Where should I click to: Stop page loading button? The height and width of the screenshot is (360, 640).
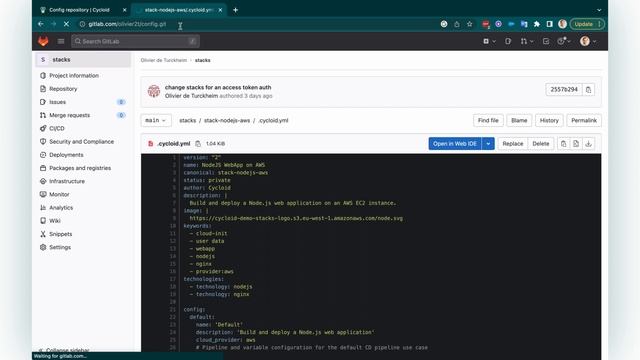66,24
